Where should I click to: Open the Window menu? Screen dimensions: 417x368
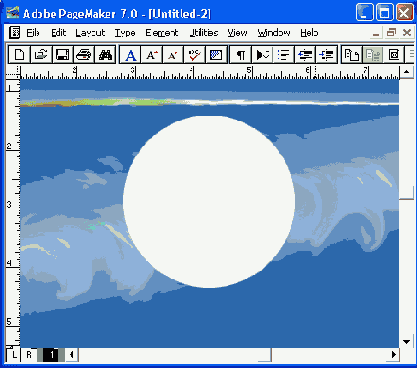coord(274,33)
